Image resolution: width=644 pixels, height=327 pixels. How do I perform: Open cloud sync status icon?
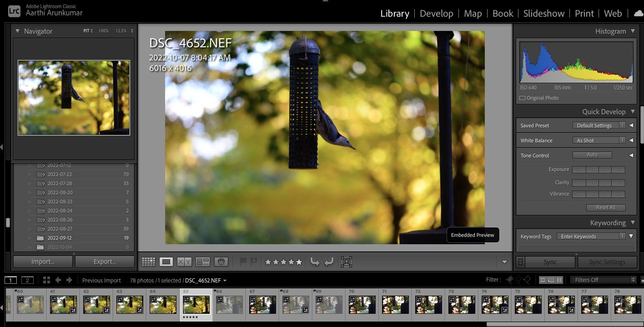pos(638,14)
